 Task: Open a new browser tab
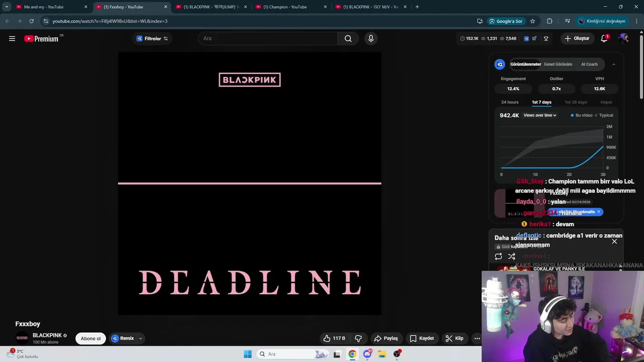tap(417, 7)
